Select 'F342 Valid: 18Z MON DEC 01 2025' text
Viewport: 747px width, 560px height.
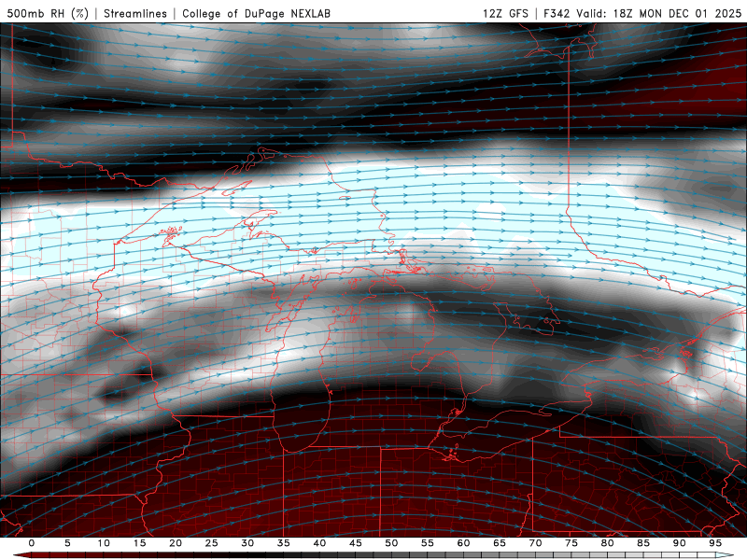click(x=642, y=13)
